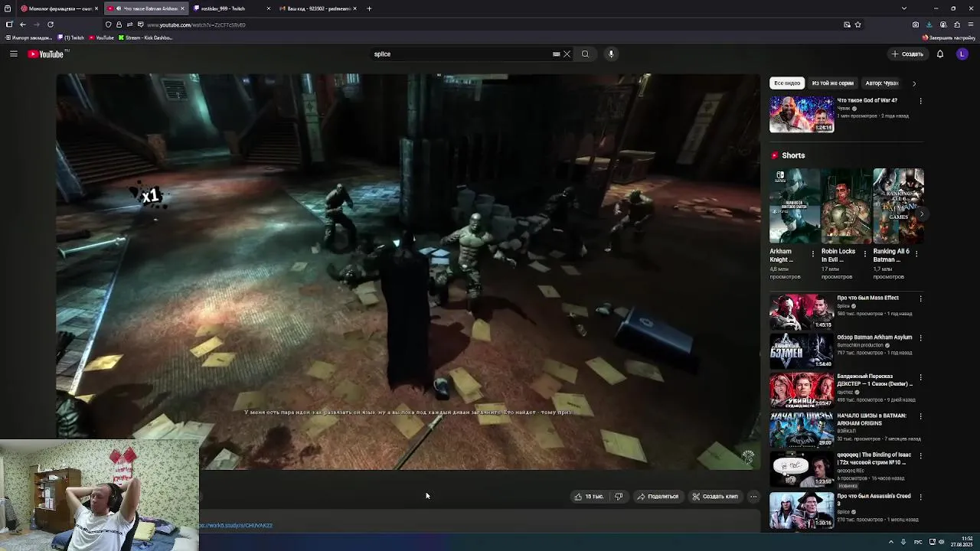Select the Из той же серии chip
Screen dimensions: 980x551
point(832,83)
